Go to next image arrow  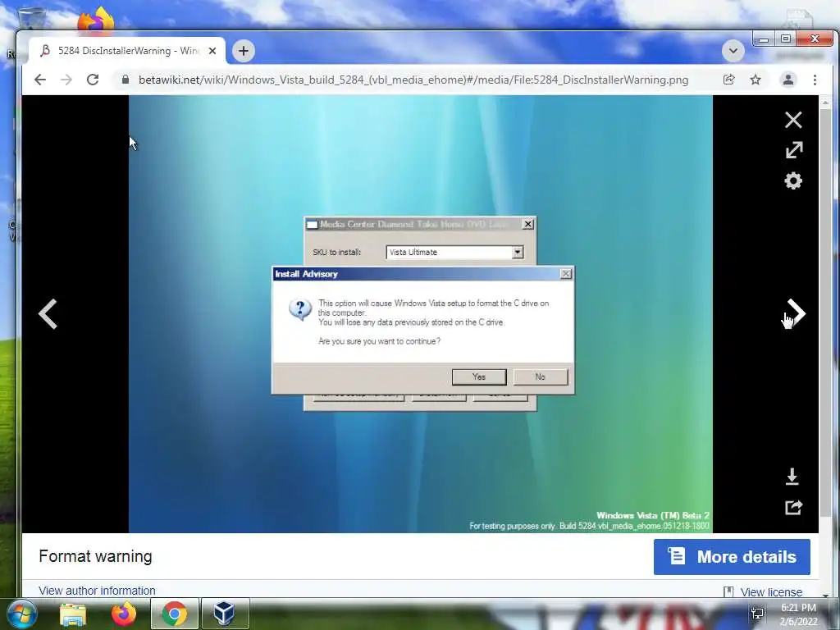click(x=796, y=313)
